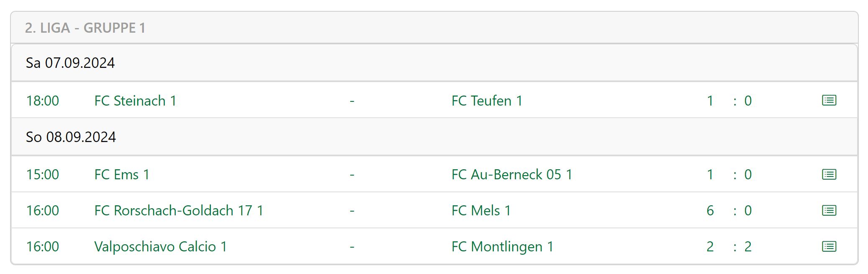Select Valposchiavo Calcio 1 team
Viewport: 868px width, 274px height.
coord(161,246)
